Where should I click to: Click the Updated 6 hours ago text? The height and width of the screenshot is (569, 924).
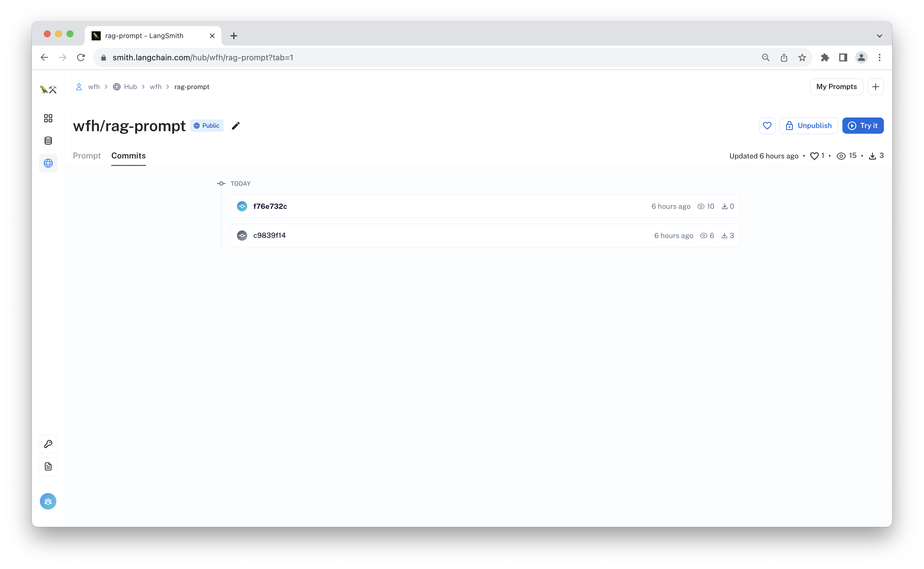763,156
